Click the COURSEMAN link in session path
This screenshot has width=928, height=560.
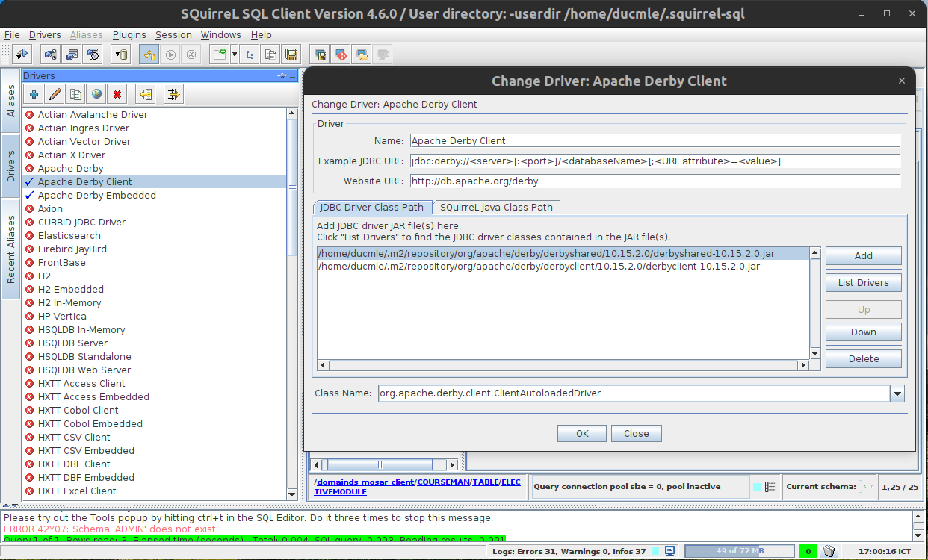444,482
